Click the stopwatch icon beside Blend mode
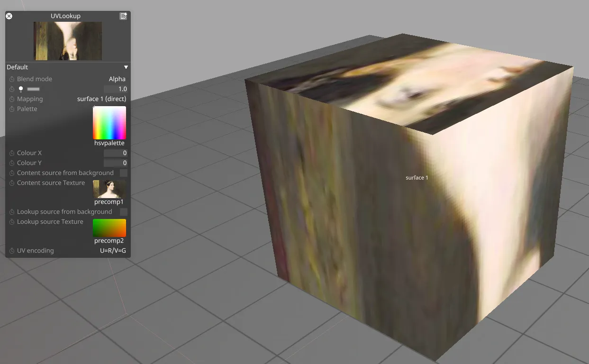 coord(12,79)
